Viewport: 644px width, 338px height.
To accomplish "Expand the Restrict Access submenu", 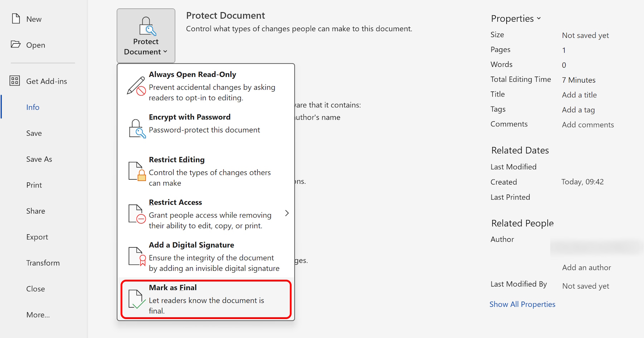I will 287,213.
